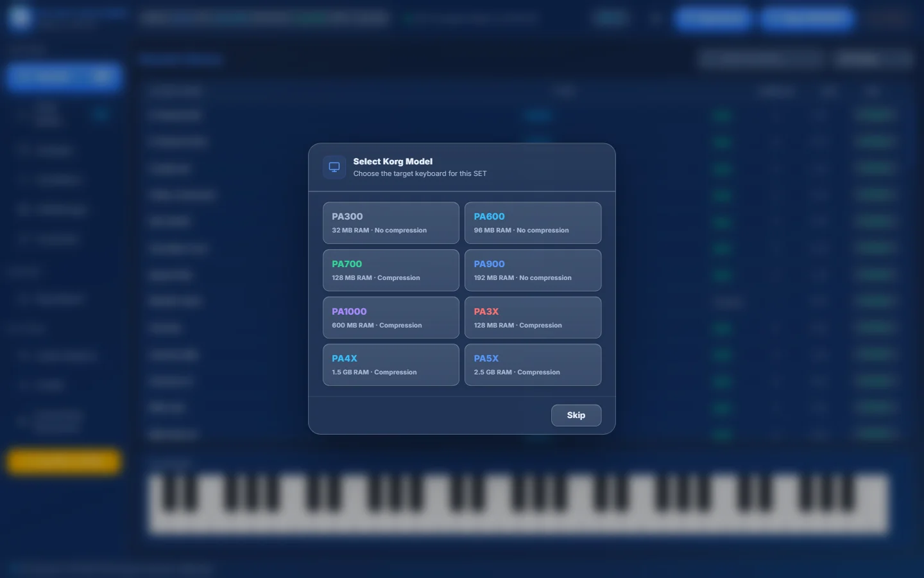Image resolution: width=924 pixels, height=578 pixels.
Task: Choose the PA600 keyboard model
Action: click(x=533, y=223)
